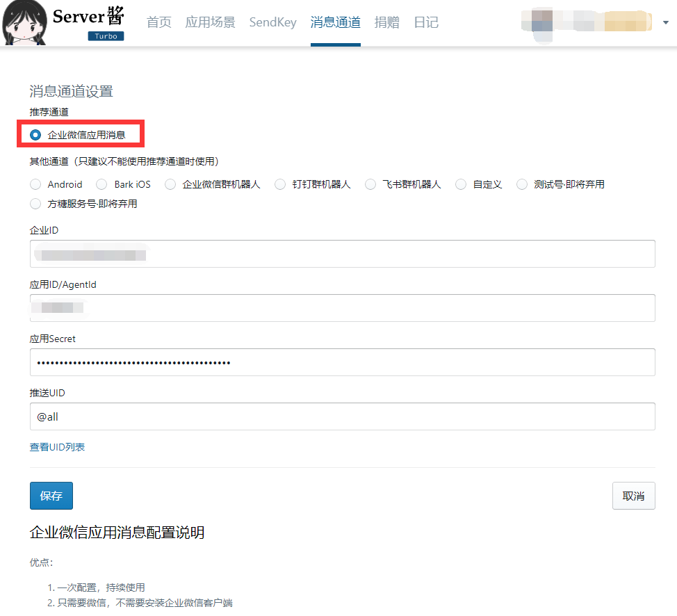677x616 pixels.
Task: Focus the 应用ID/AgentId input field
Action: tap(343, 308)
